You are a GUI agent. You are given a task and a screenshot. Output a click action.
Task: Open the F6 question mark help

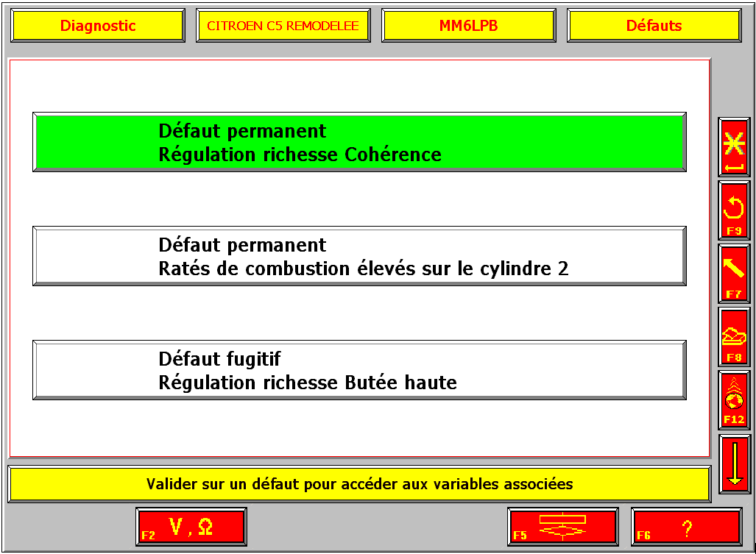686,527
